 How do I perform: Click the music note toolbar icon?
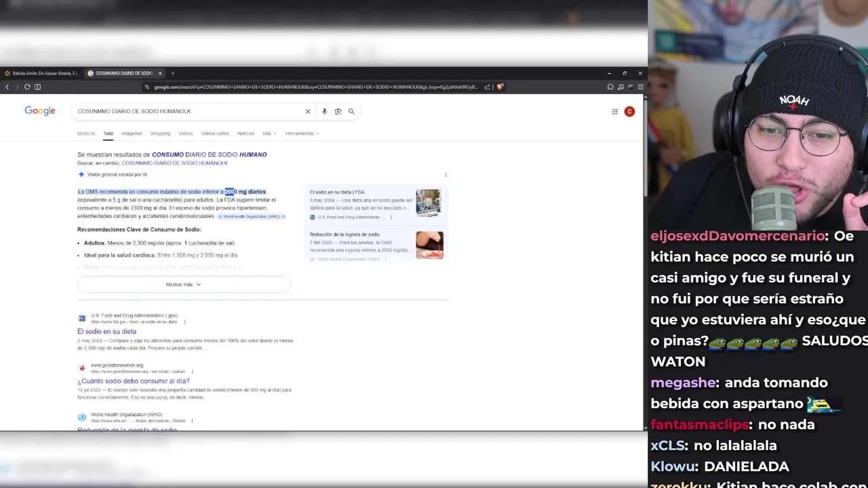620,87
